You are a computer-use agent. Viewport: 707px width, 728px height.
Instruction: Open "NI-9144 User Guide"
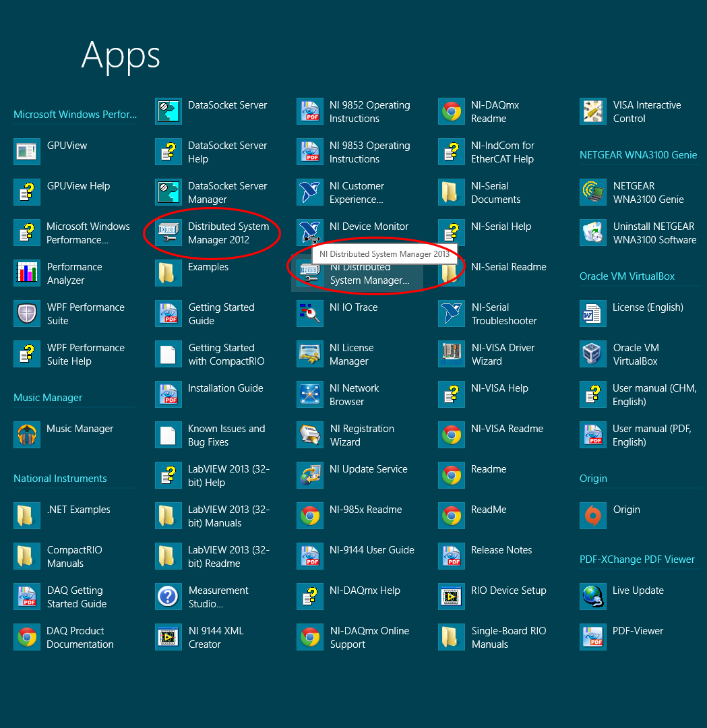click(356, 556)
